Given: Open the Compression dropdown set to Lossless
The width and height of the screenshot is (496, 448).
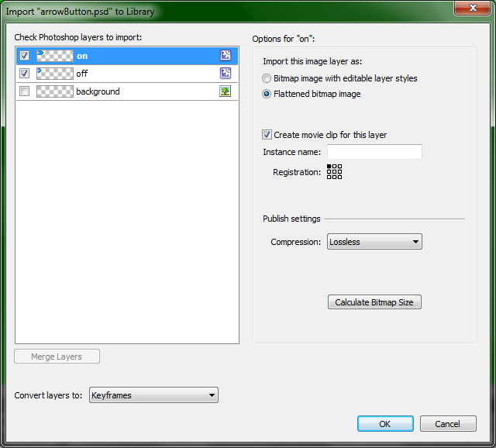Looking at the screenshot, I should click(374, 242).
